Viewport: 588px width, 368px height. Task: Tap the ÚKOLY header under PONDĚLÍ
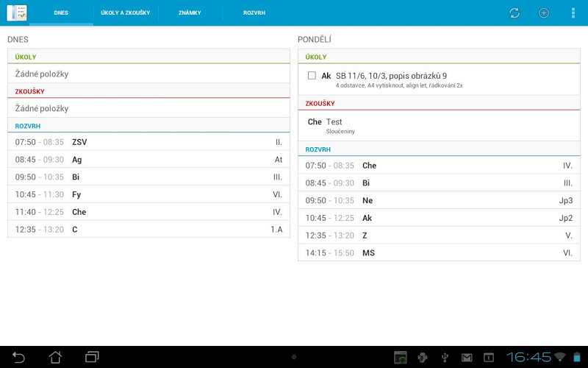tap(439, 57)
